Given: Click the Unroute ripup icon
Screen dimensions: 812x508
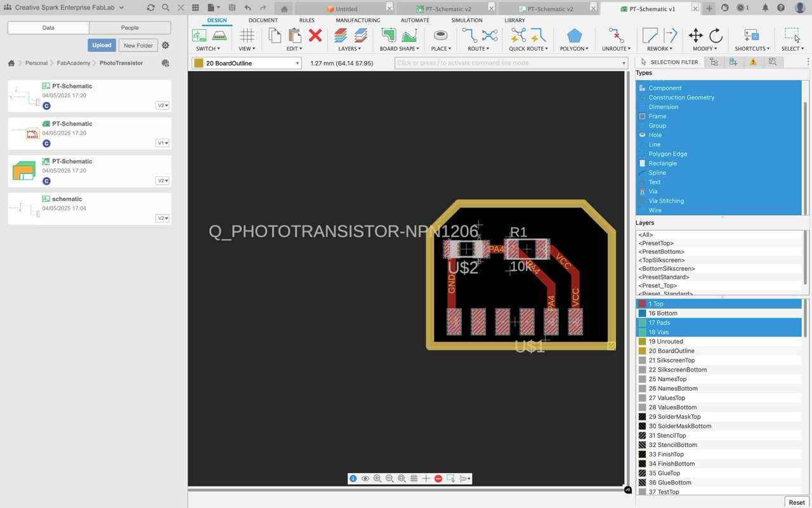Looking at the screenshot, I should click(x=615, y=36).
